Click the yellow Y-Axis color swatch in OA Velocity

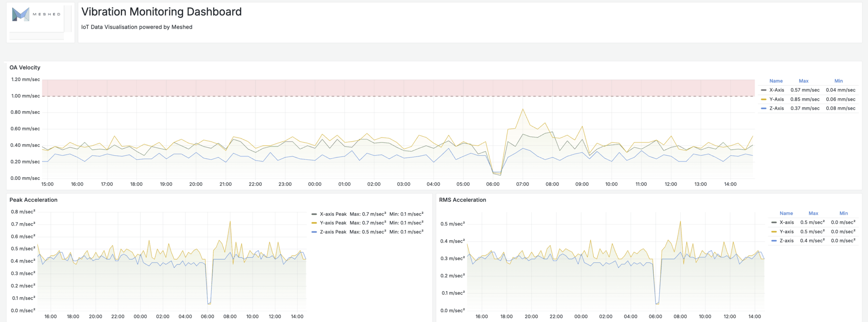pos(764,99)
